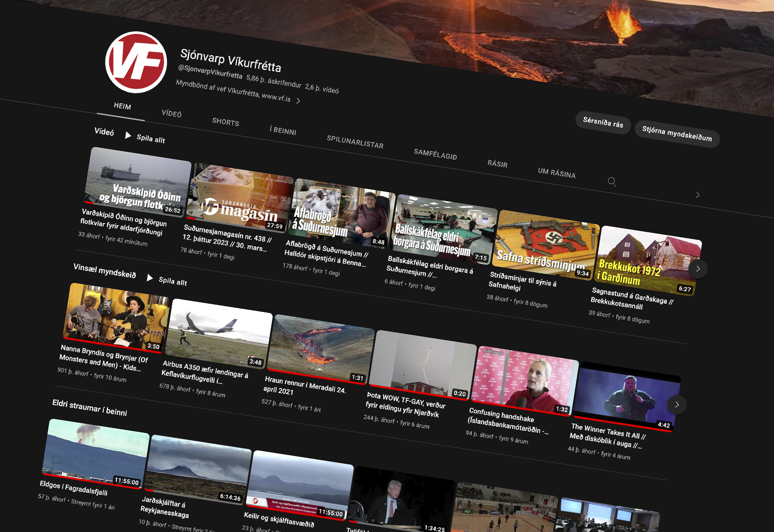Open the UM RÁSINA tab
Image resolution: width=774 pixels, height=532 pixels.
point(557,173)
